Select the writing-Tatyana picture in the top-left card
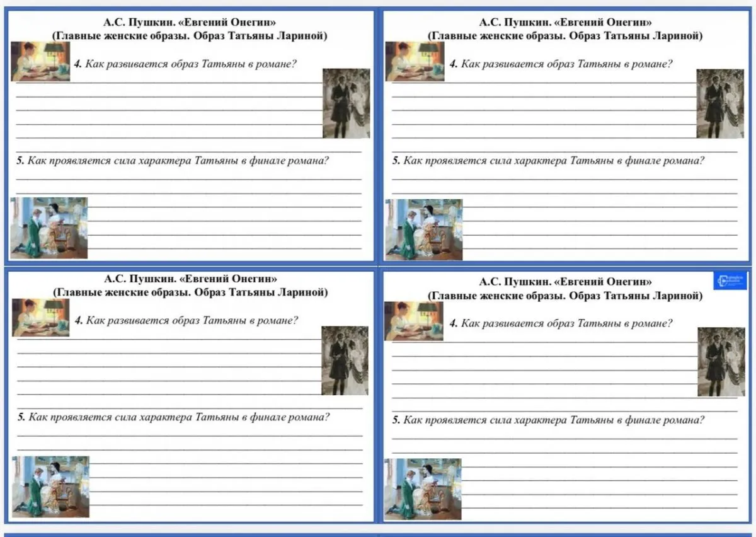The width and height of the screenshot is (756, 537). click(41, 61)
